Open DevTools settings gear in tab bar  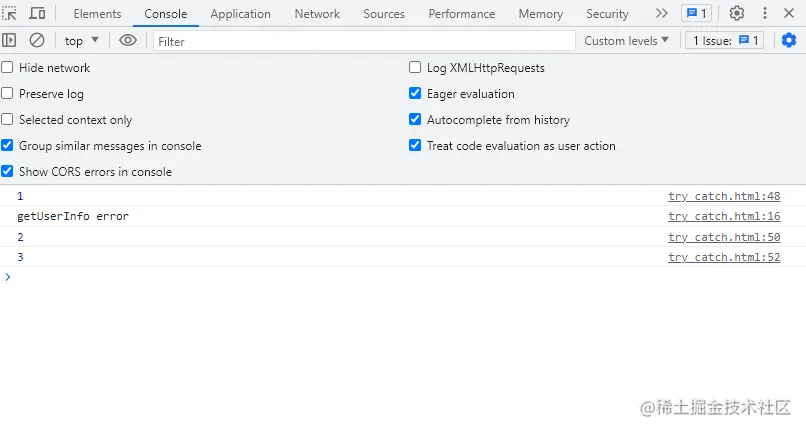[x=737, y=14]
